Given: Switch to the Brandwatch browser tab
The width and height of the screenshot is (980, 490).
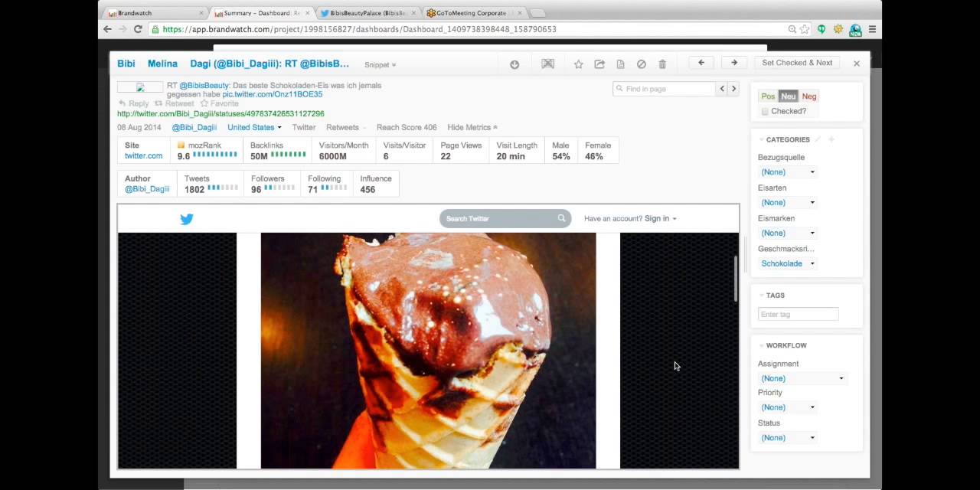Looking at the screenshot, I should pos(155,13).
